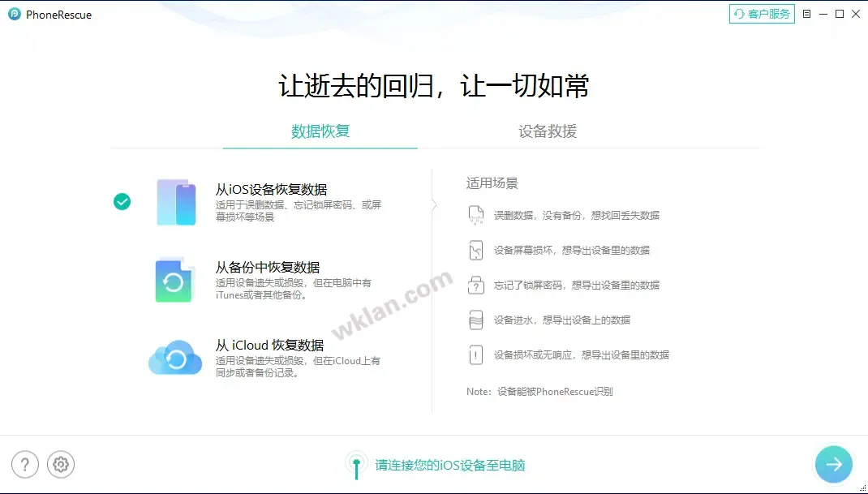868x494 pixels.
Task: Open the settings gear button
Action: (x=61, y=464)
